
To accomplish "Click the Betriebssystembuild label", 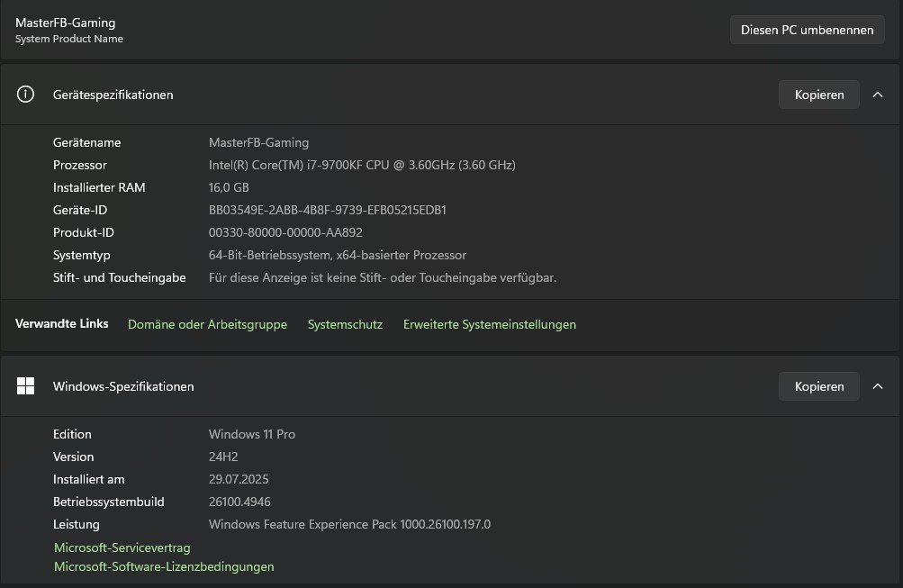I will click(x=108, y=502).
